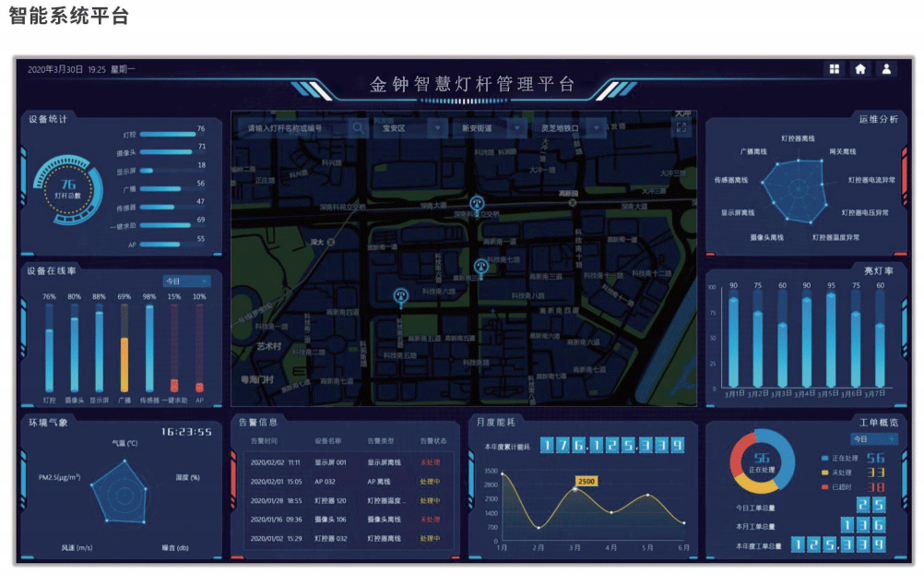Click the search magnifier icon on map
Image resolution: width=924 pixels, height=574 pixels.
(x=358, y=128)
